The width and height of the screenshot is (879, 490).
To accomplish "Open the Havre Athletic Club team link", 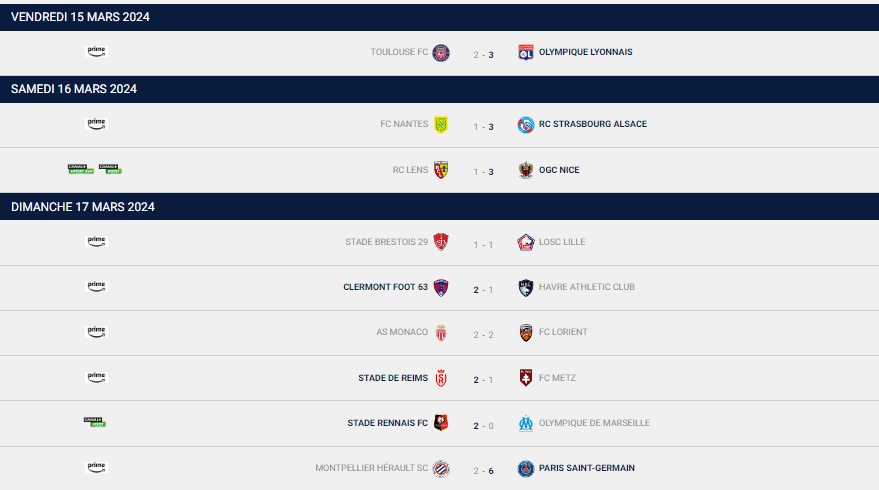I will (x=586, y=287).
